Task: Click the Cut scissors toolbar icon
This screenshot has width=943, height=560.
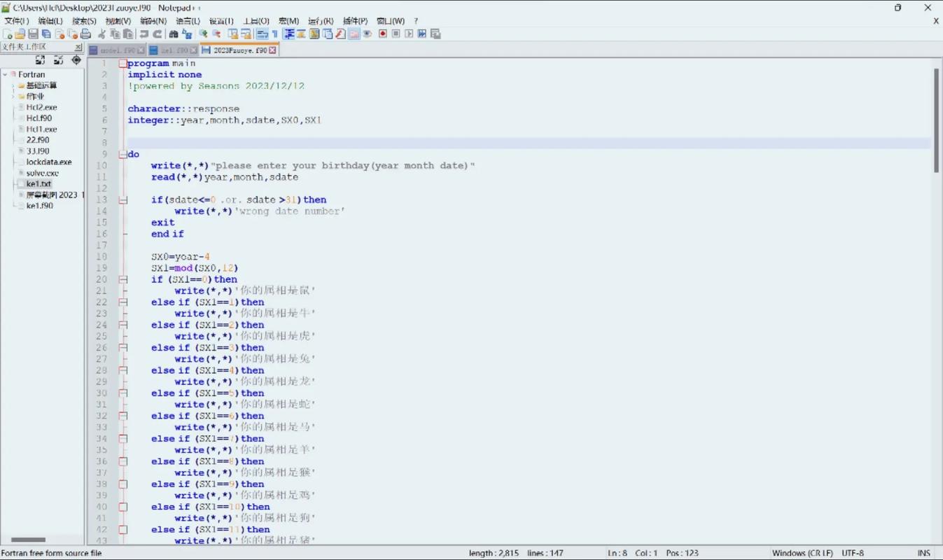Action: [102, 34]
